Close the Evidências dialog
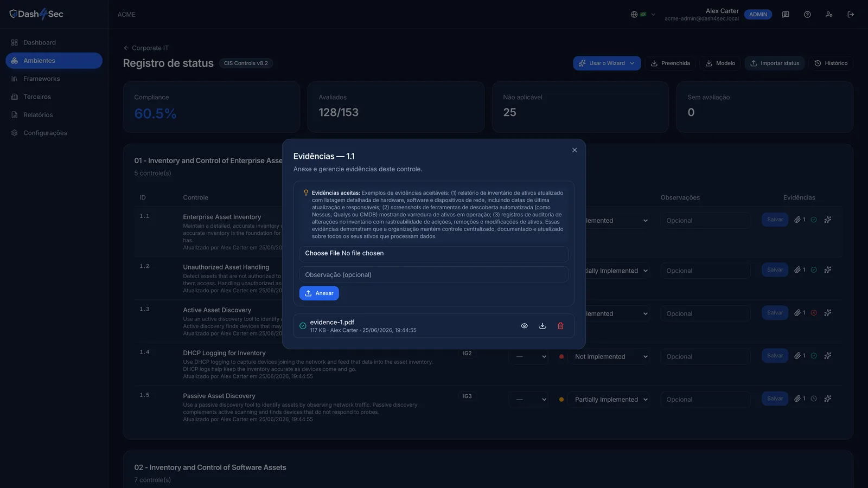The height and width of the screenshot is (488, 868). tap(575, 150)
